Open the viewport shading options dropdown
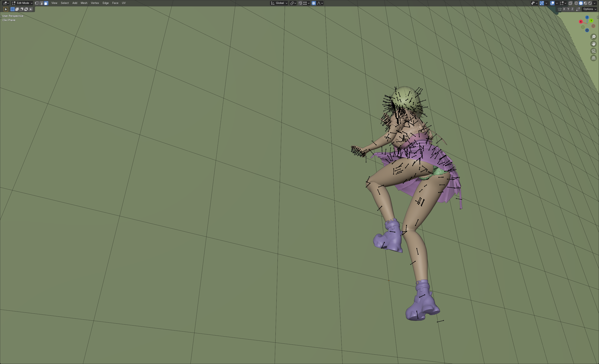Image resolution: width=599 pixels, height=364 pixels. click(595, 3)
